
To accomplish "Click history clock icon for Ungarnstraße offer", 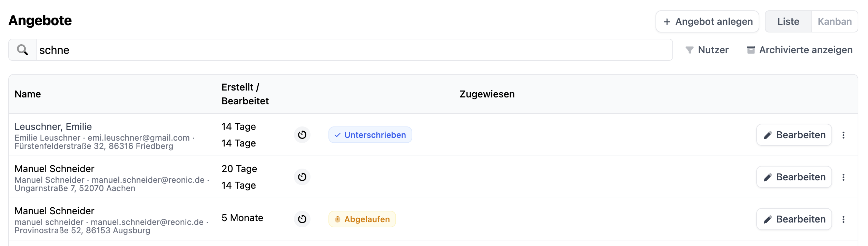I will pyautogui.click(x=302, y=177).
